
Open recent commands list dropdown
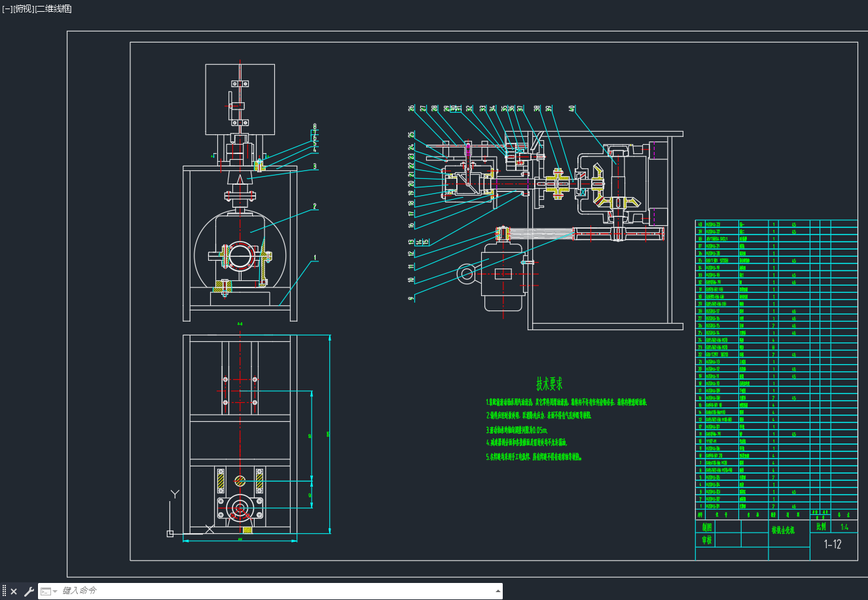[48, 591]
